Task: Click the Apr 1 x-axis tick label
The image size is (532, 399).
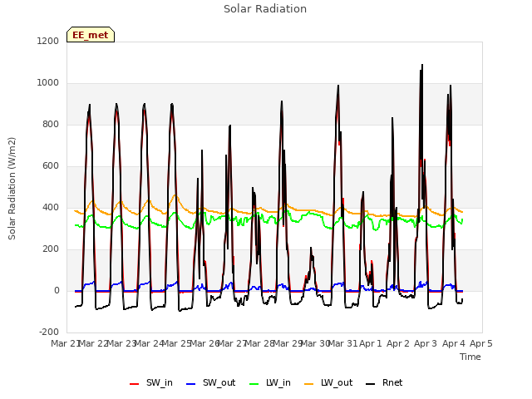Action: (x=371, y=343)
